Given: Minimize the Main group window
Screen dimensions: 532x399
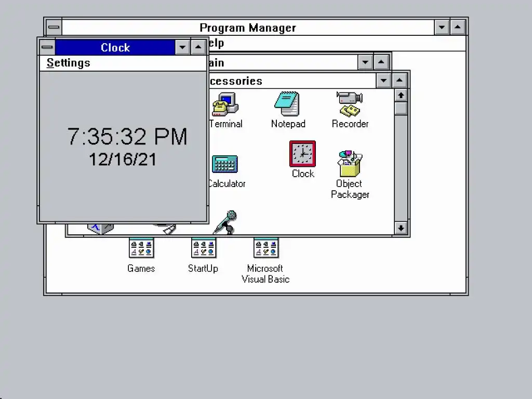Looking at the screenshot, I should click(x=365, y=62).
